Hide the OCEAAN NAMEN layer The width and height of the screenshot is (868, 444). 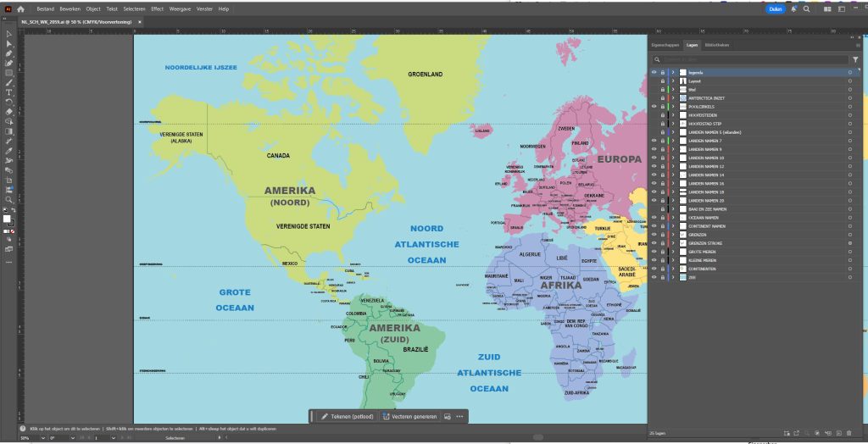click(654, 218)
